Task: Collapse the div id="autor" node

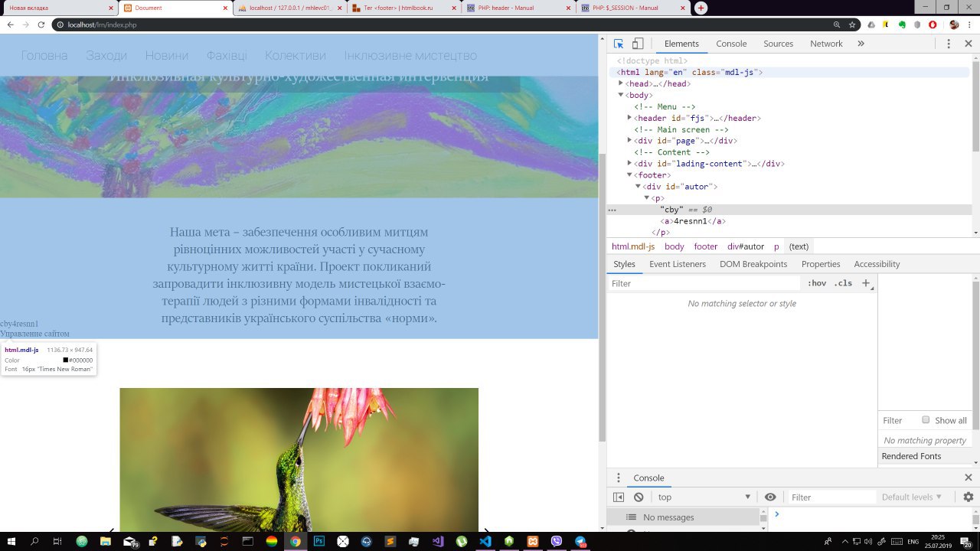Action: coord(638,187)
